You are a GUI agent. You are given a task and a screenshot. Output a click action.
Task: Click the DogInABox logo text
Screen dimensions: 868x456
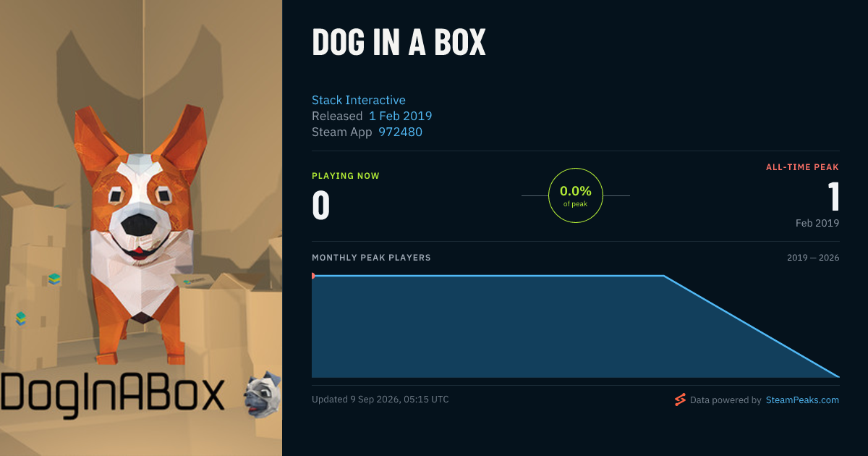(113, 393)
